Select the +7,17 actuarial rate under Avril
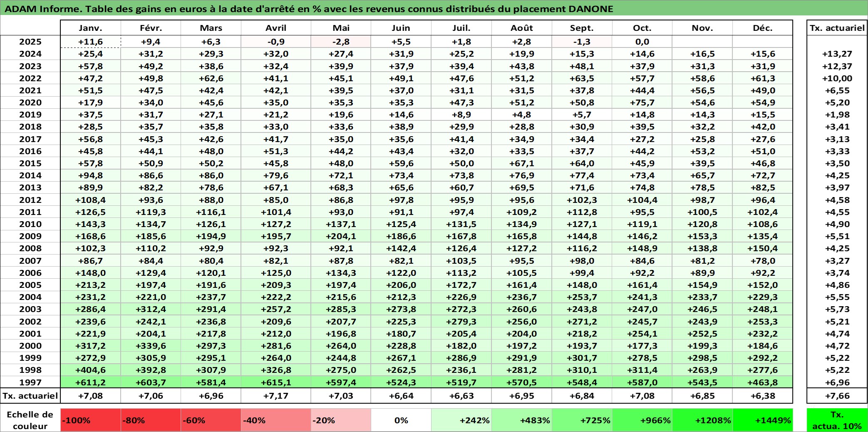Viewport: 868px width, 432px height. (276, 396)
